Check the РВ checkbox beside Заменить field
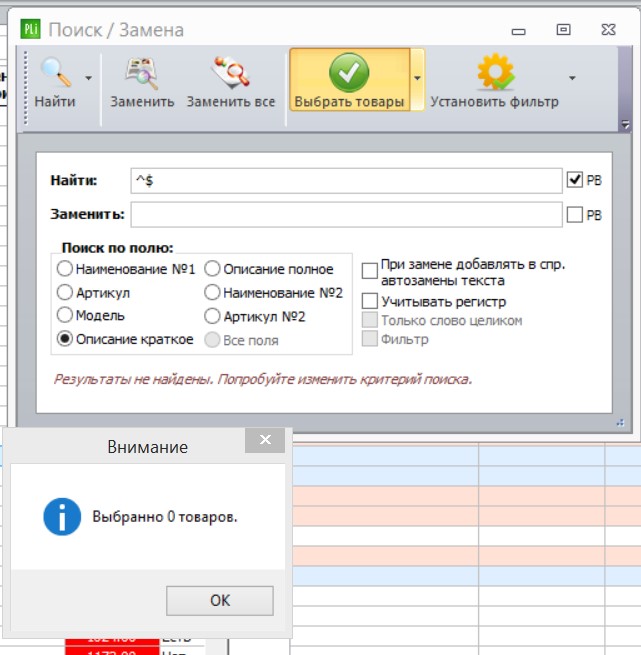Viewport: 641px width, 655px height. pyautogui.click(x=575, y=215)
